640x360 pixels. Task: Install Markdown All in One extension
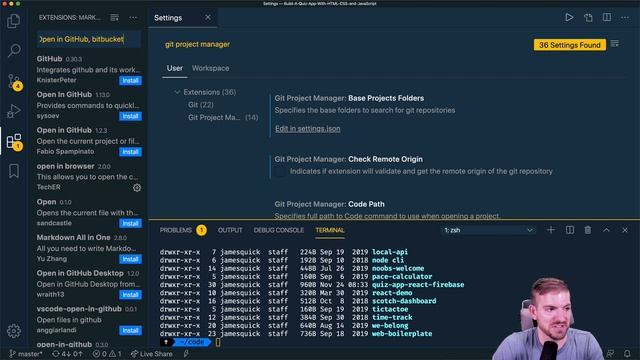tap(130, 259)
